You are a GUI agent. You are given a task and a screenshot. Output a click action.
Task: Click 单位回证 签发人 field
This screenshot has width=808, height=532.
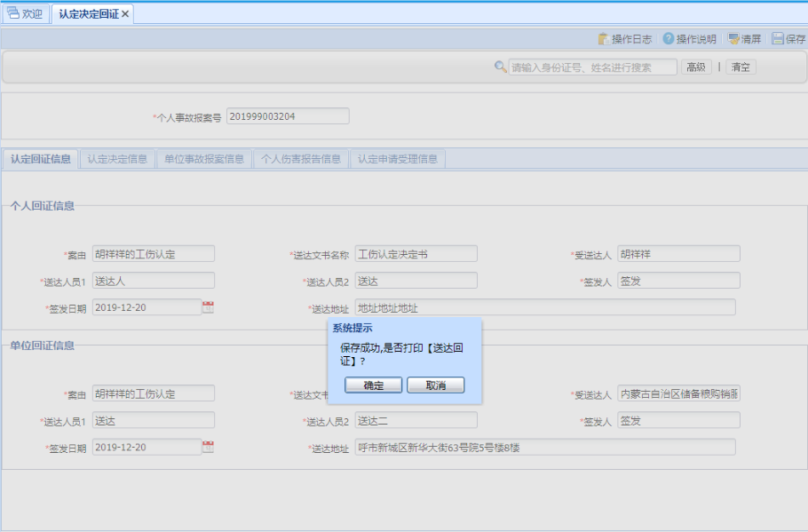(678, 420)
